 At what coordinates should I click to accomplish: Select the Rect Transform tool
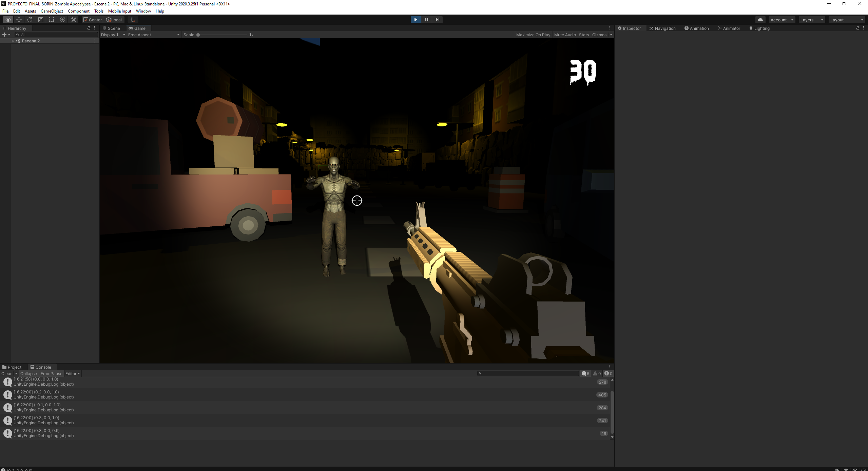tap(51, 20)
